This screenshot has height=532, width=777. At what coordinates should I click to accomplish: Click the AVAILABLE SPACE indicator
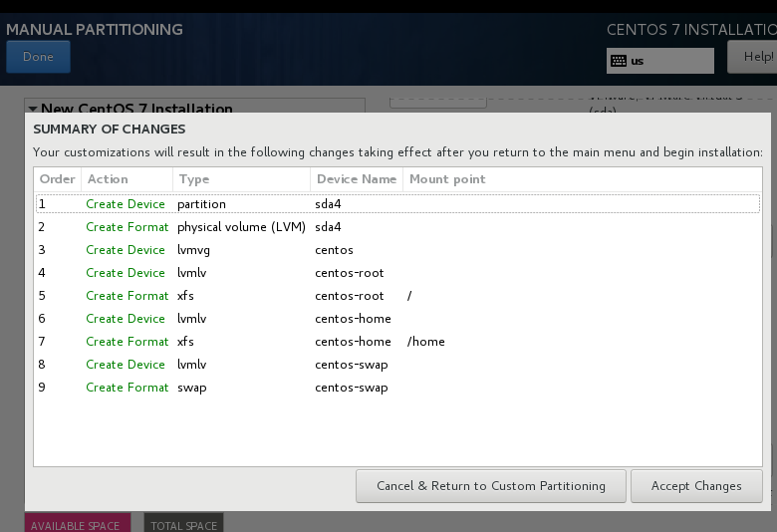point(78,523)
